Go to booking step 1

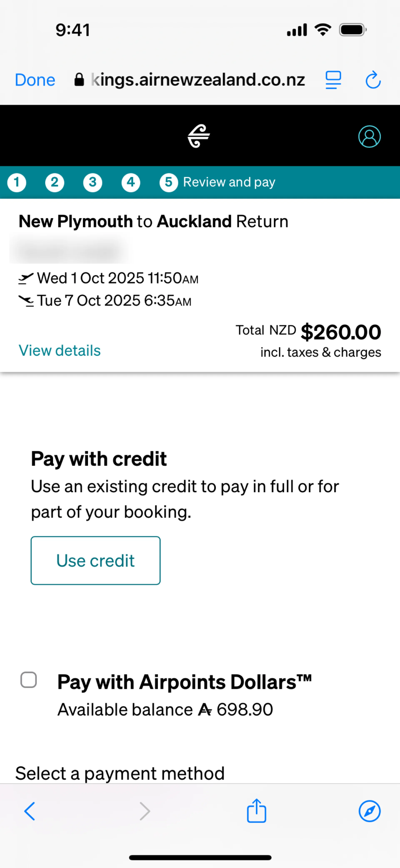click(17, 182)
